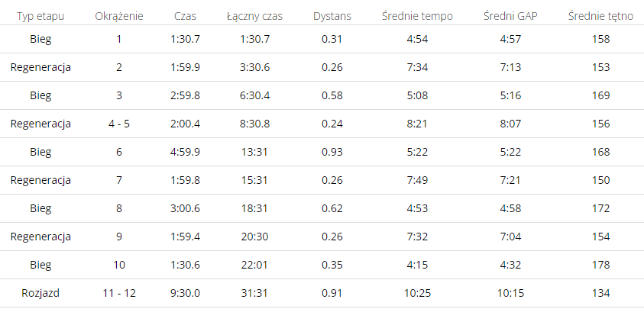Click the Okrążenie column header
This screenshot has width=644, height=309.
pos(119,17)
